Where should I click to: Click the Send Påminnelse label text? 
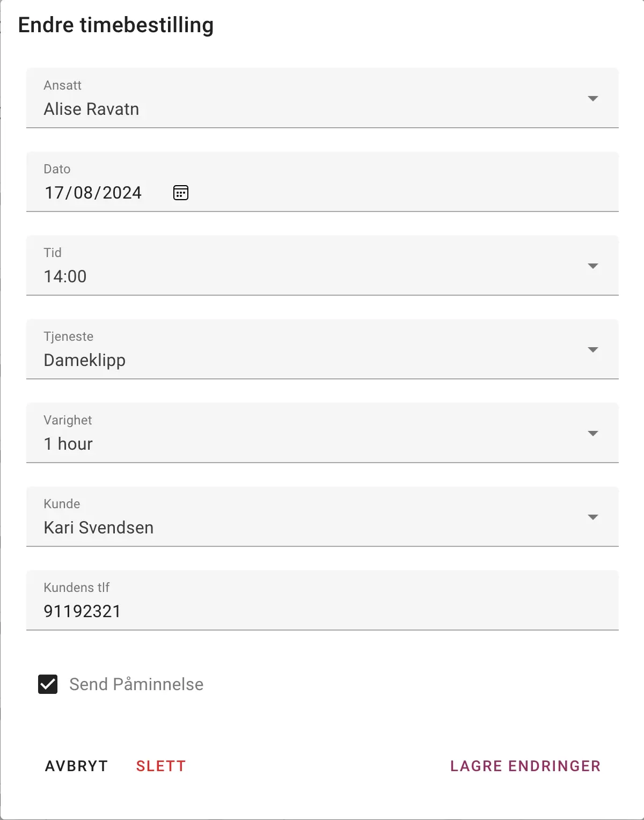(x=136, y=684)
